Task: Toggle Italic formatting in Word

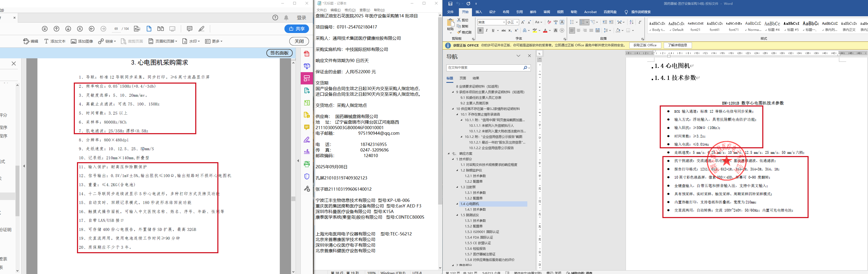Action: [x=487, y=31]
